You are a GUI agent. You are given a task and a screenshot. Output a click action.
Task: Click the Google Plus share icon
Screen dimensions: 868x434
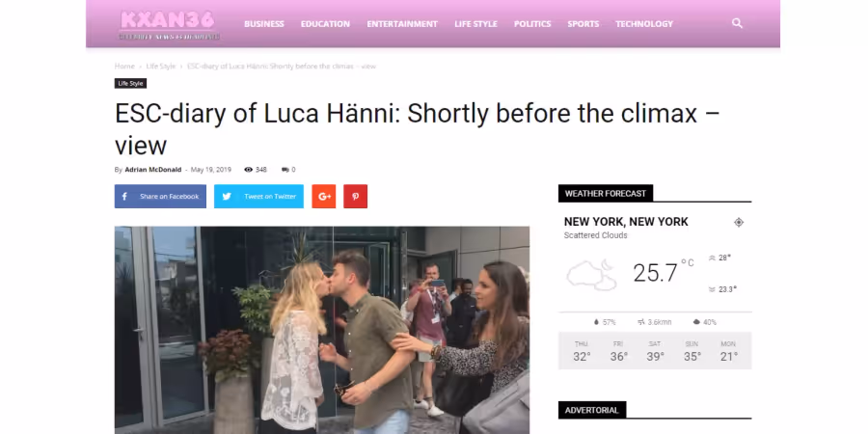(324, 197)
